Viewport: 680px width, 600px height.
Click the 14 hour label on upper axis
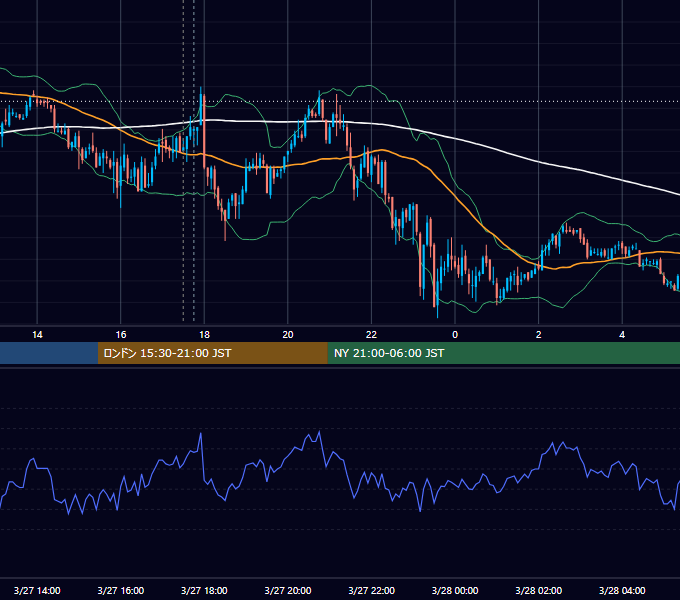tap(37, 335)
